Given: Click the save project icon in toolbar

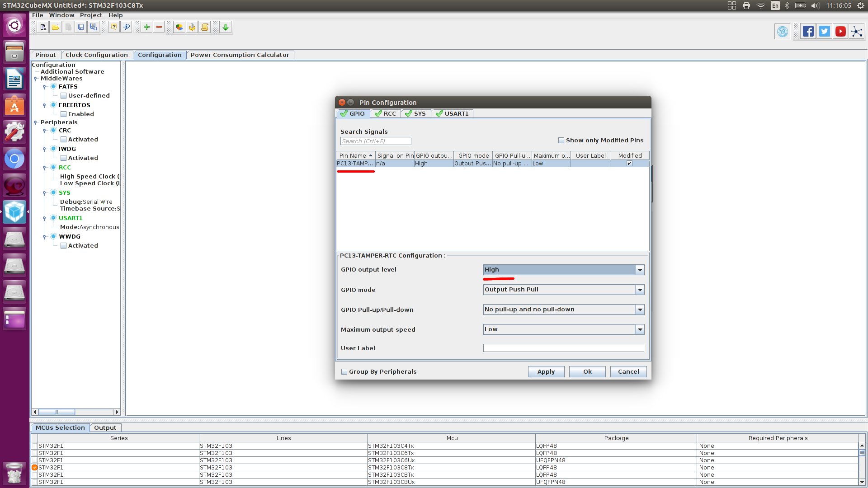Looking at the screenshot, I should 82,27.
